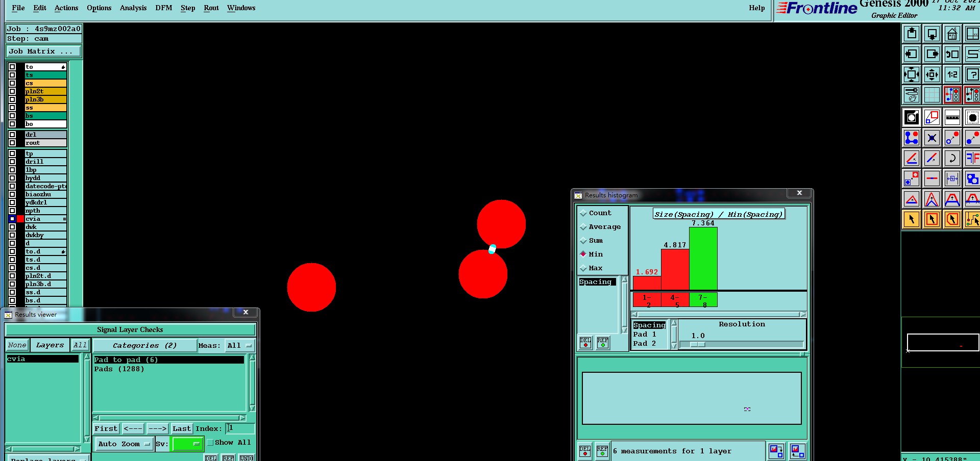Click the Job Matrix button
Screen dimensions: 980x461
(x=43, y=52)
